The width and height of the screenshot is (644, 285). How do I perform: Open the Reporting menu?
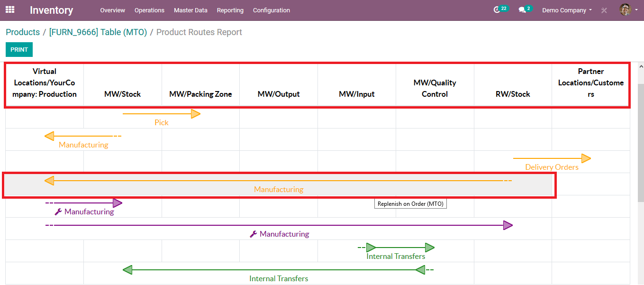230,10
